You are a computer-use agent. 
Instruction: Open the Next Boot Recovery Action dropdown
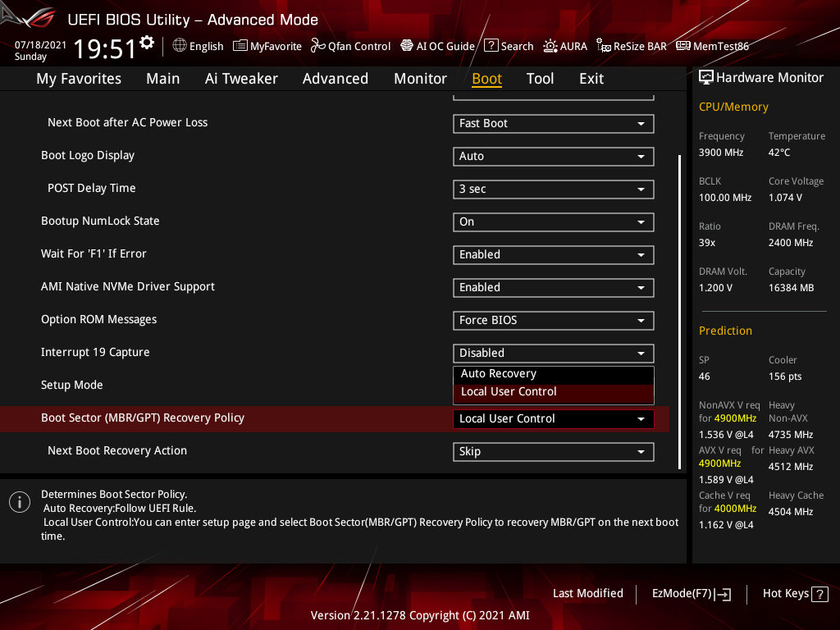[553, 451]
